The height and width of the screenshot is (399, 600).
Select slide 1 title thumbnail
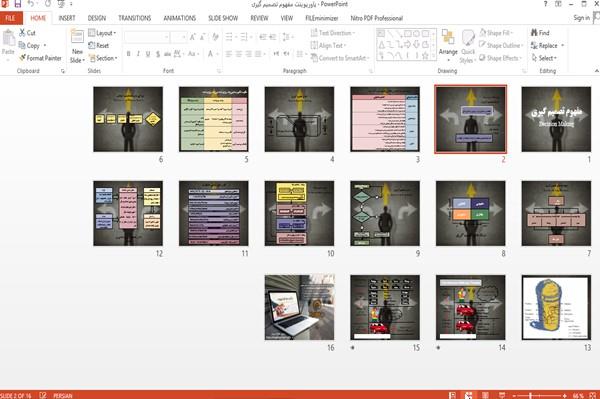[x=556, y=119]
